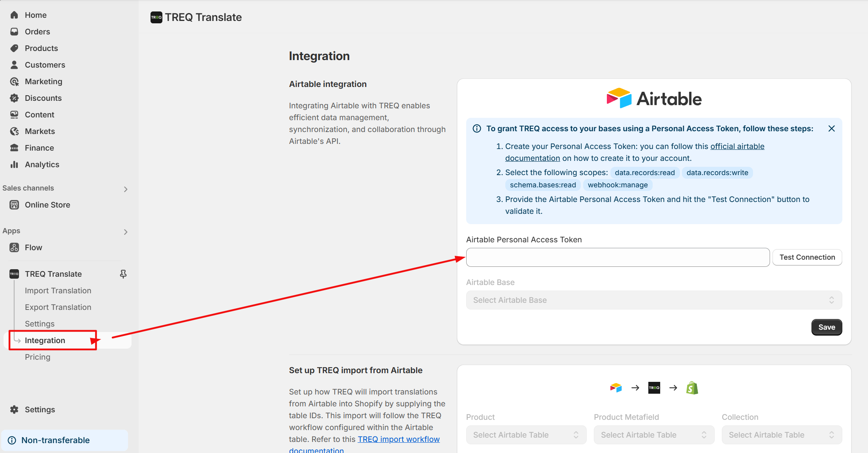Click the data.records:write scope tag

717,173
